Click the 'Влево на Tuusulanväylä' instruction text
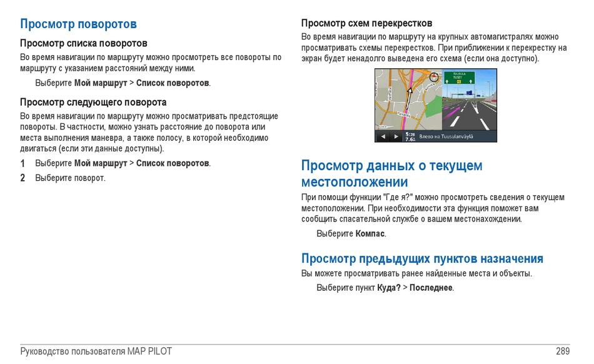Screen dimensions: 594x364 tap(446, 136)
